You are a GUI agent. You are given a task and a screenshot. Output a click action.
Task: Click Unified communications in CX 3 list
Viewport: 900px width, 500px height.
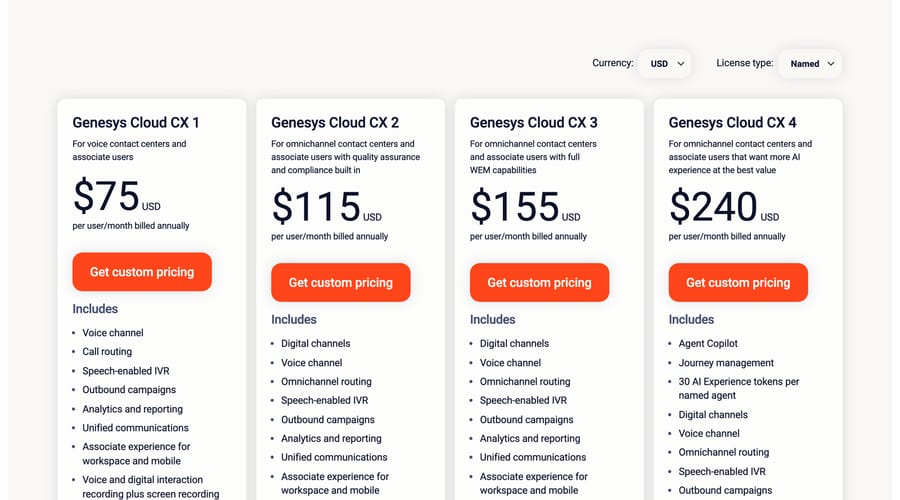(533, 458)
